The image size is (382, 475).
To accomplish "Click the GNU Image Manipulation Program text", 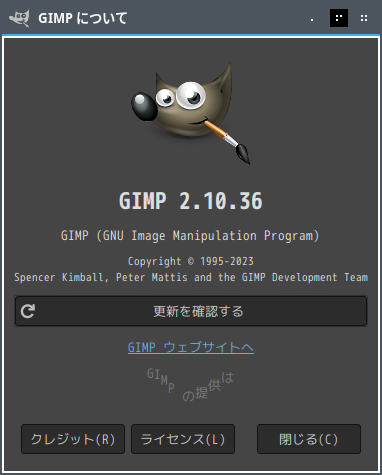I will click(191, 236).
